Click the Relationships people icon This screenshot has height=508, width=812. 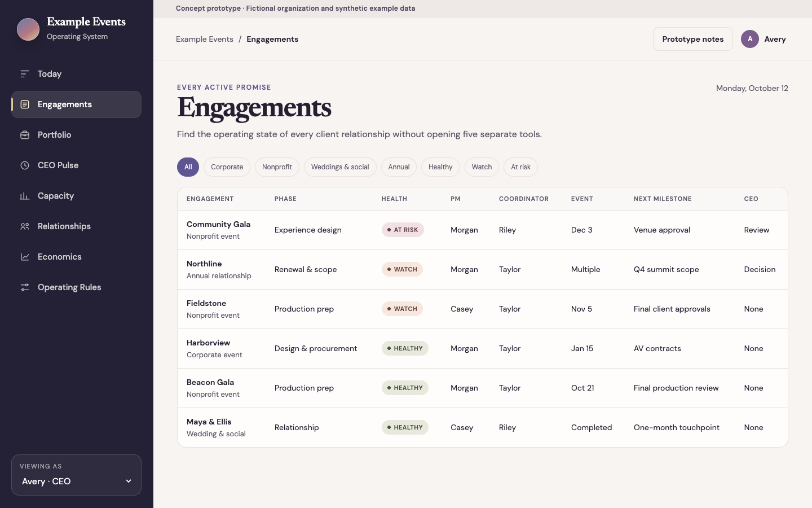[x=25, y=226]
